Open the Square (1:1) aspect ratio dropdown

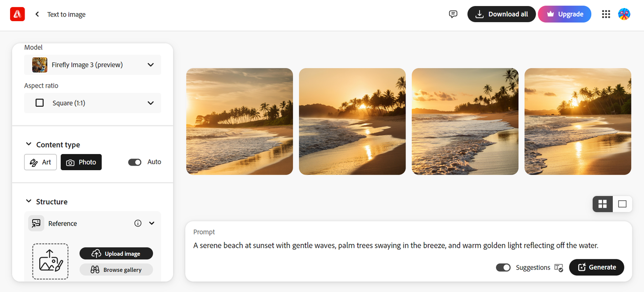tap(93, 103)
